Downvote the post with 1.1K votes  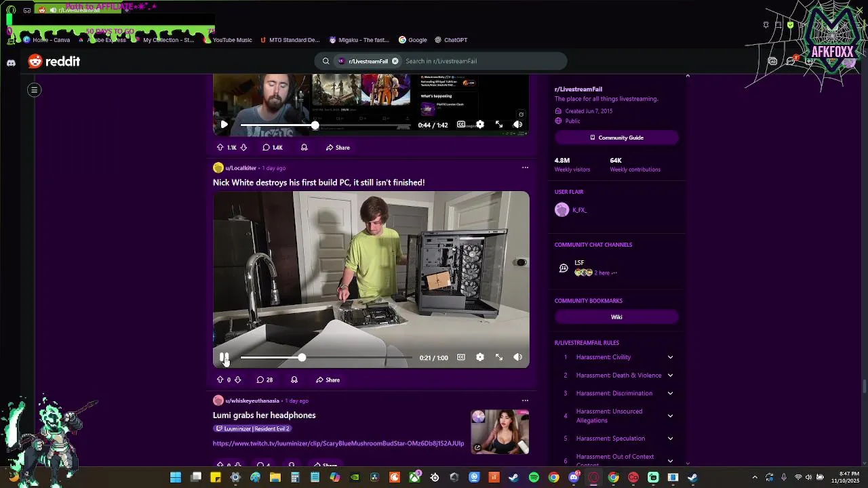(243, 147)
